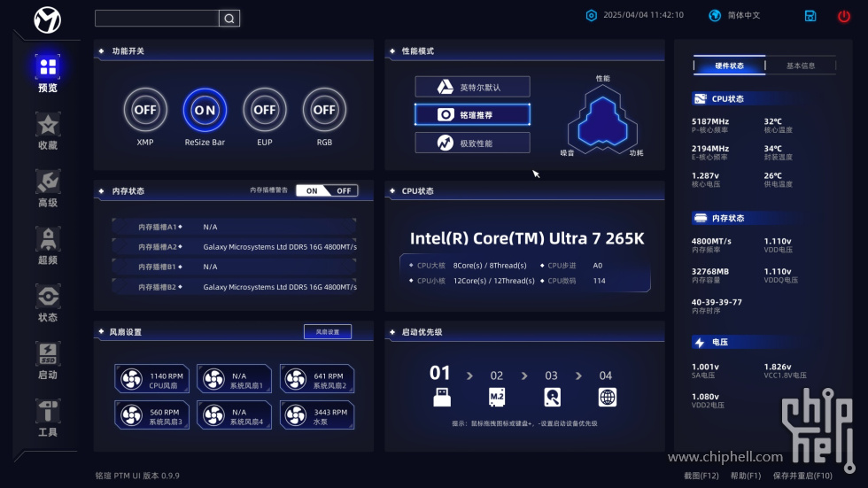Image resolution: width=868 pixels, height=488 pixels.
Task: Click the 40-39-39-77 memory timing value
Action: (717, 302)
